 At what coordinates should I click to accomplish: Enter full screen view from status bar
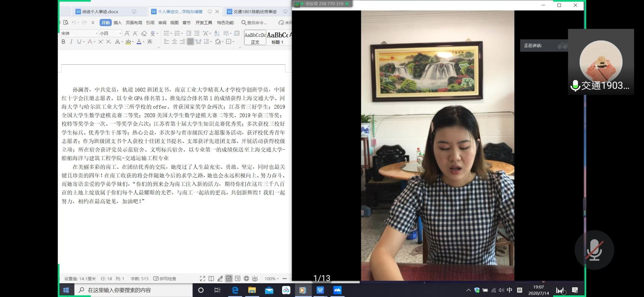[x=203, y=279]
